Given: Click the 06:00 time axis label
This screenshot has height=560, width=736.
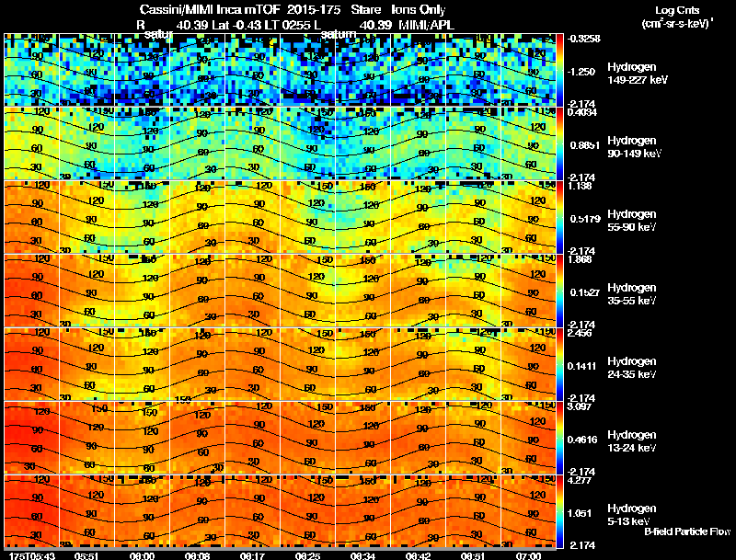Looking at the screenshot, I should tap(143, 555).
